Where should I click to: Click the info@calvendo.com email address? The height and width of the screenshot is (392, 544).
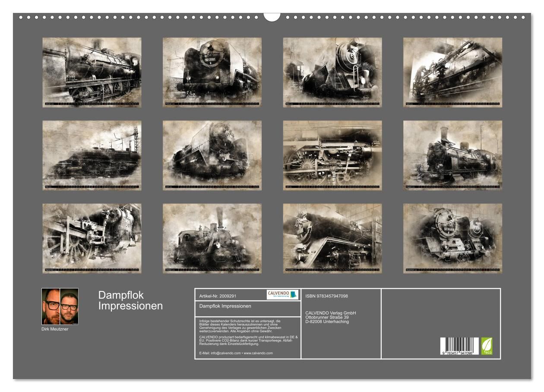(x=220, y=353)
